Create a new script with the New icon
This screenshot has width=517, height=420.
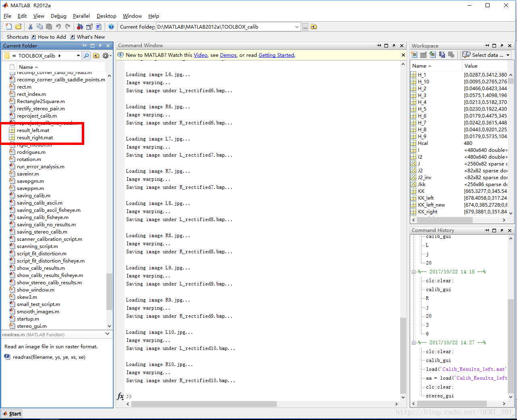(x=9, y=27)
